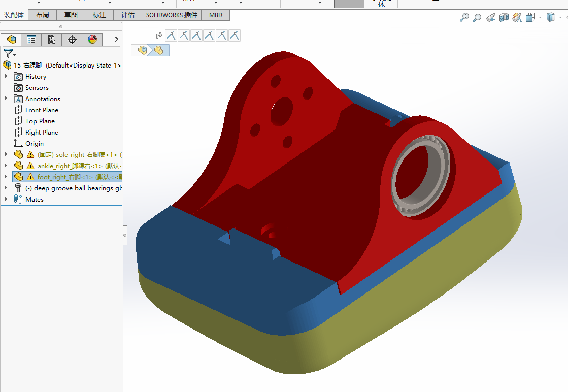Screen dimensions: 568x392
Task: Open the Dynamic Annotation Views icon
Action: coord(517,17)
